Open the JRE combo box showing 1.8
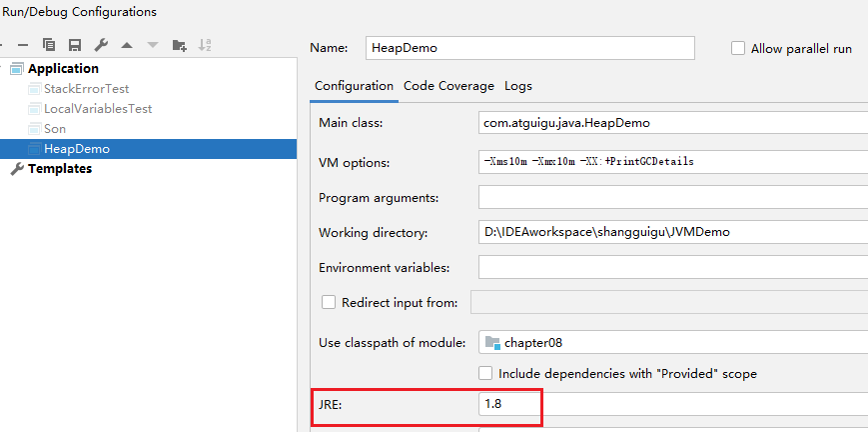868x432 pixels. pyautogui.click(x=673, y=404)
